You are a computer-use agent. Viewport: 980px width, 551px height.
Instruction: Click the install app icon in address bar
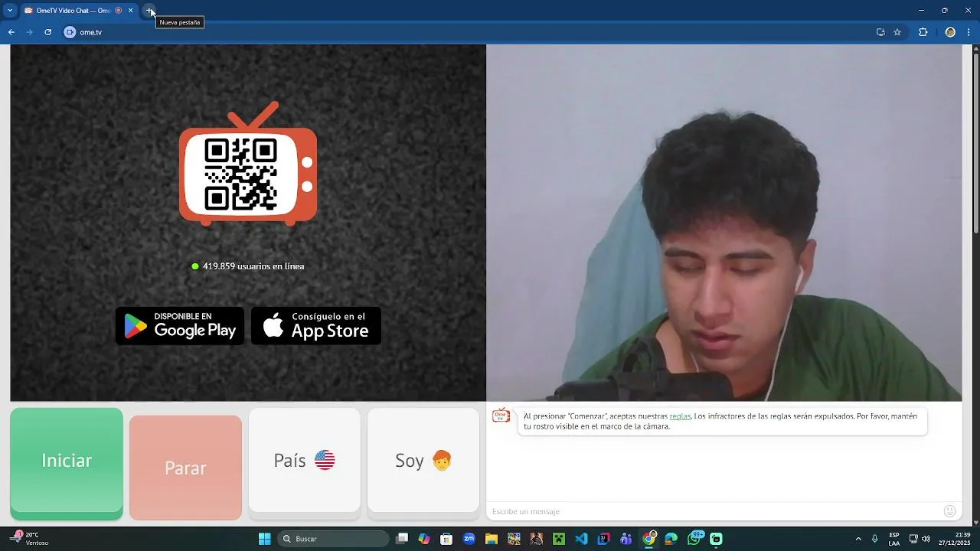point(880,32)
